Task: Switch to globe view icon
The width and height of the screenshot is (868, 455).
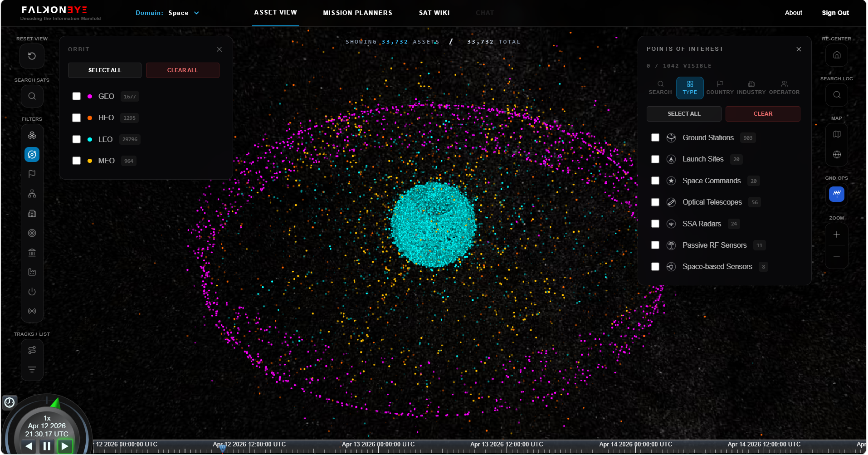Action: coord(837,154)
